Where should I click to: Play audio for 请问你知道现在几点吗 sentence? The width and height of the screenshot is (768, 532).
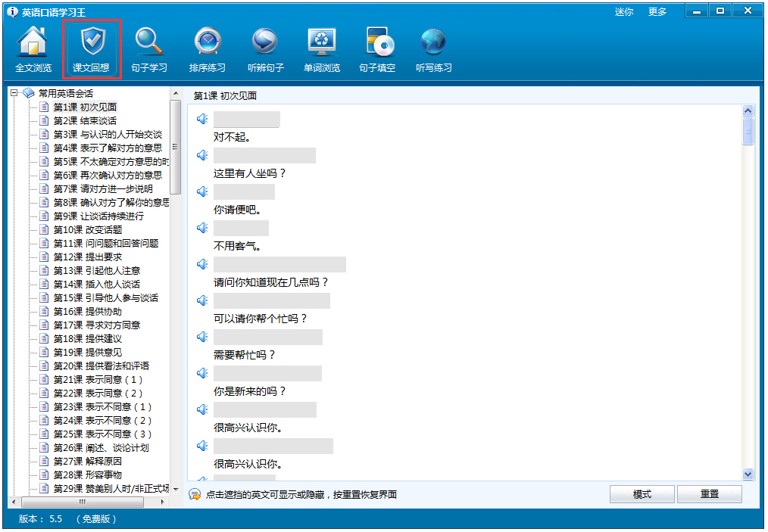pos(201,264)
